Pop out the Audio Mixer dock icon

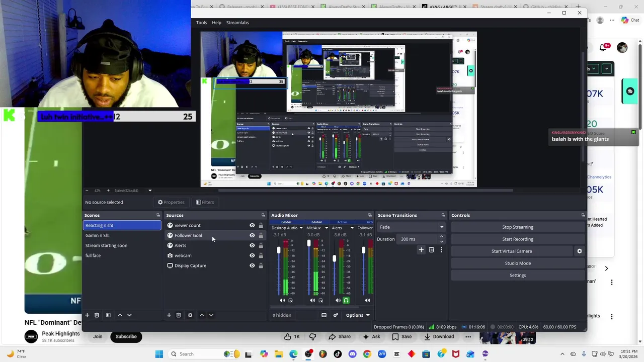(x=370, y=215)
